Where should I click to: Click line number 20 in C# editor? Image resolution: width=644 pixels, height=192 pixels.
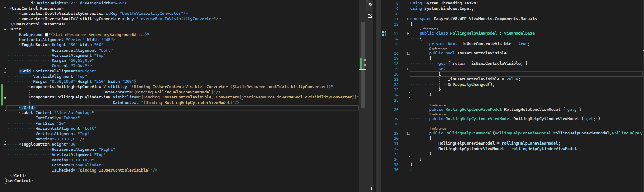(x=396, y=74)
